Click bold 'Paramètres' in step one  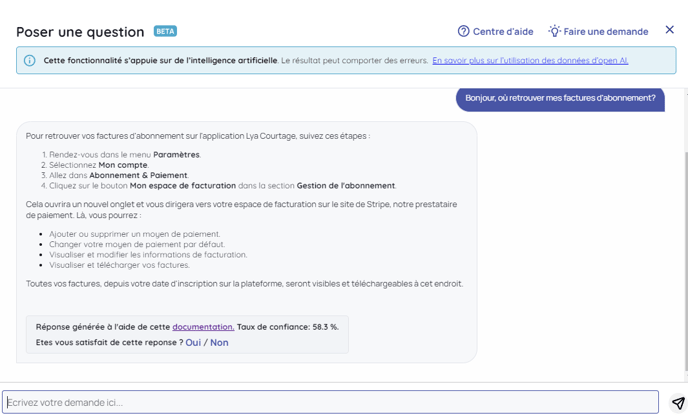pyautogui.click(x=176, y=155)
